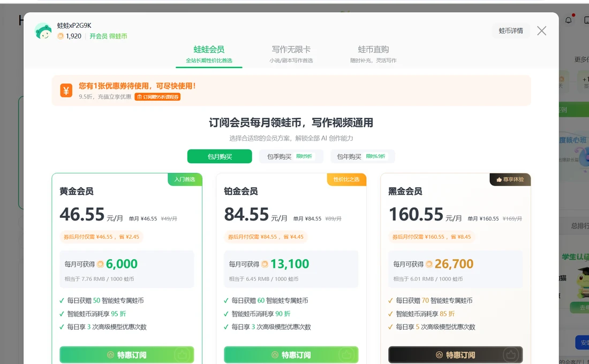Select 包季购买 billing option
Viewport: 589px width, 364px height.
(291, 156)
